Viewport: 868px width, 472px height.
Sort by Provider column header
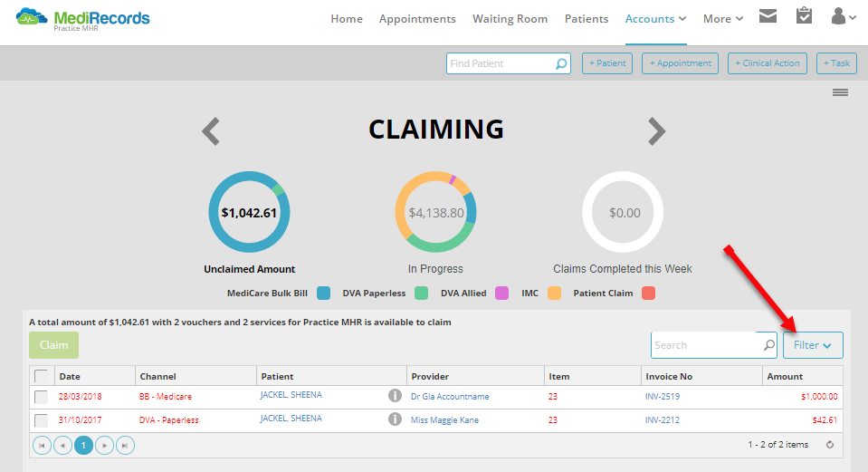coord(430,376)
